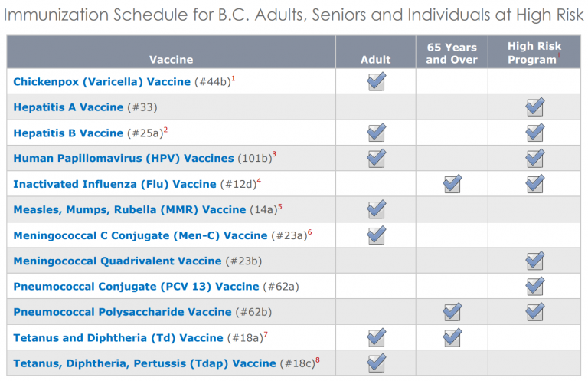This screenshot has height=381, width=588.
Task: Open Measles, Mumps, Rubella (MMR) Vaccine link
Action: click(x=129, y=210)
